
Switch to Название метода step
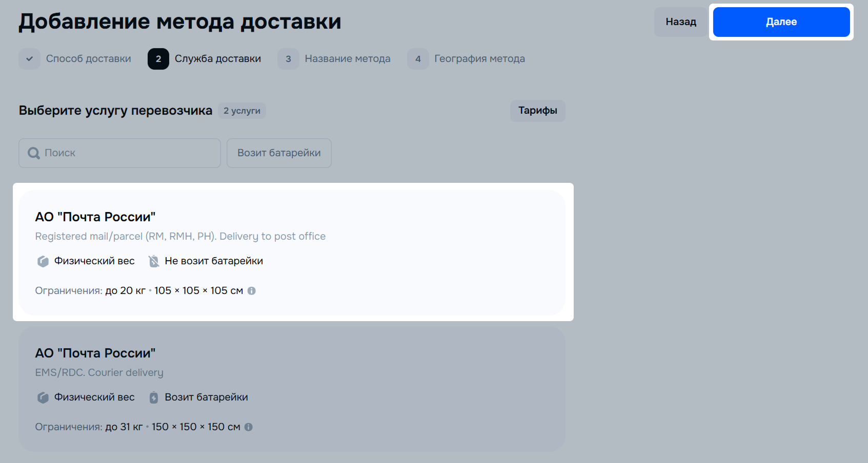pyautogui.click(x=347, y=59)
